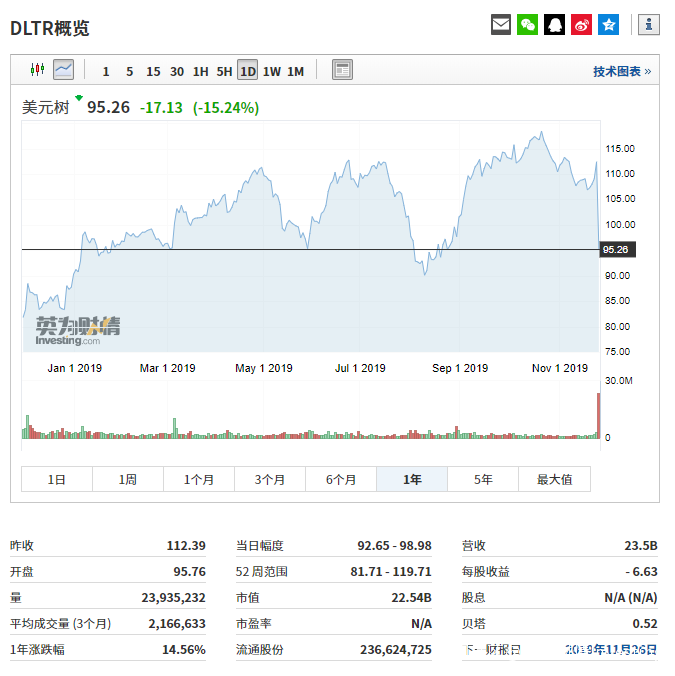The width and height of the screenshot is (675, 676).
Task: Click the -17.13 price change text
Action: tap(161, 107)
